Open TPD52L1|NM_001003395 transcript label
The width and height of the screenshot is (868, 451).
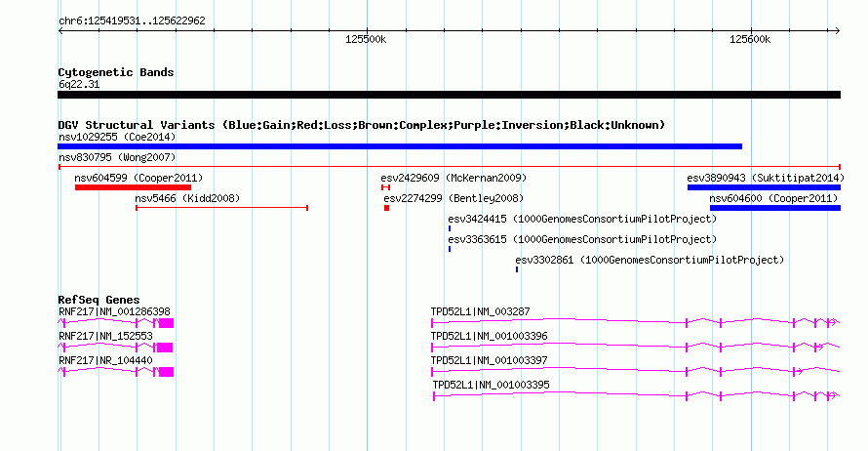point(491,385)
